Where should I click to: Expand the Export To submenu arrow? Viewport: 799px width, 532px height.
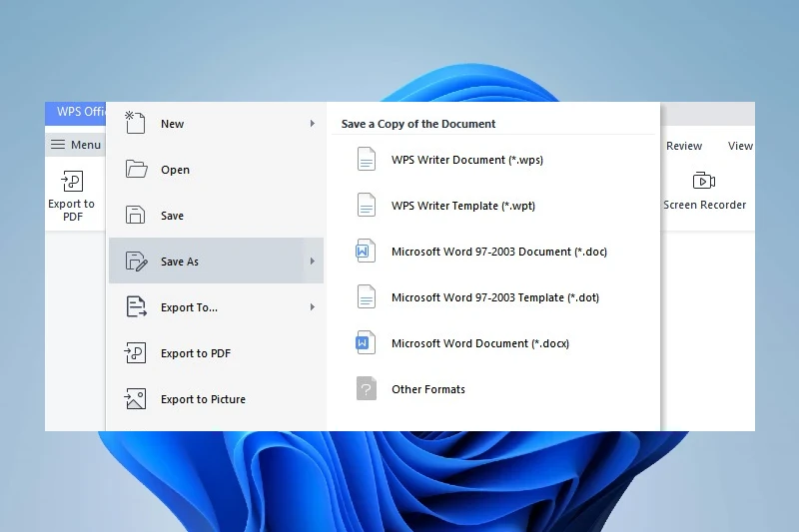(x=312, y=307)
